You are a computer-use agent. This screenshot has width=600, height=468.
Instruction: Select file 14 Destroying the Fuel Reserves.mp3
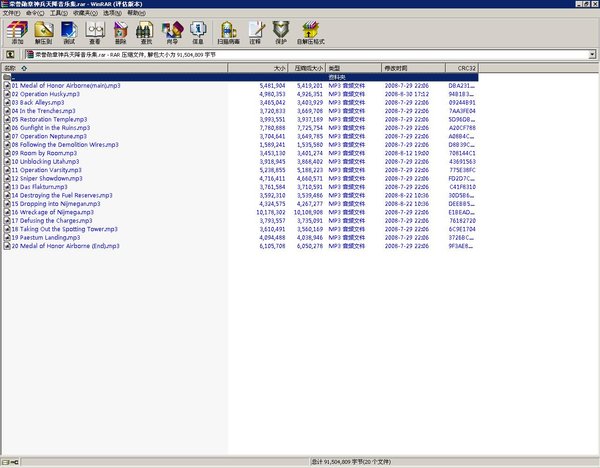point(62,195)
